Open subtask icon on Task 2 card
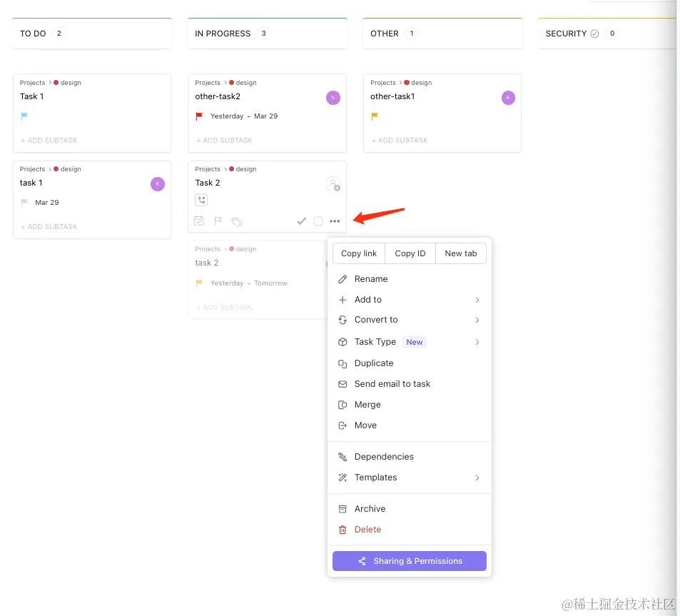 tap(201, 200)
